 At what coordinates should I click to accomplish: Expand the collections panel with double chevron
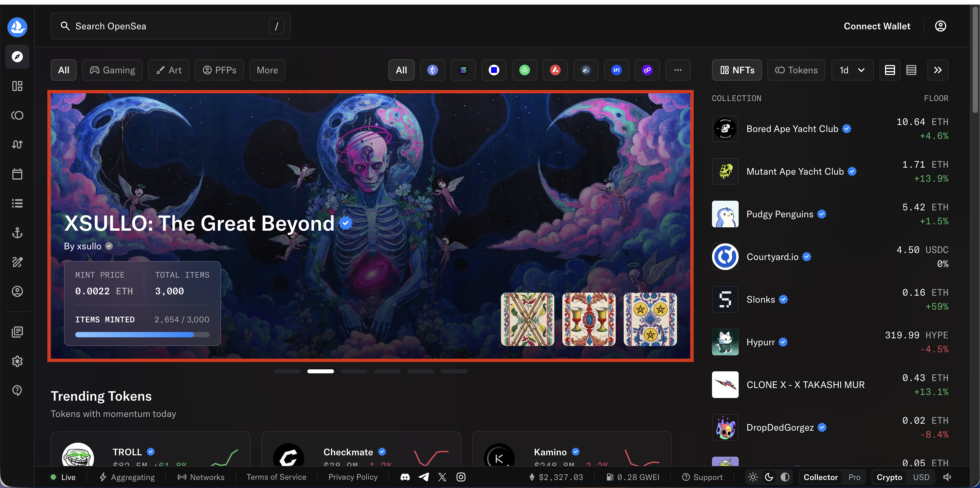938,70
